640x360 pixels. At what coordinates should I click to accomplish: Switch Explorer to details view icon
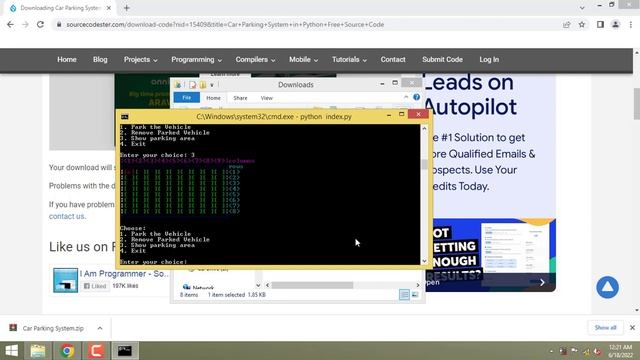pos(404,295)
